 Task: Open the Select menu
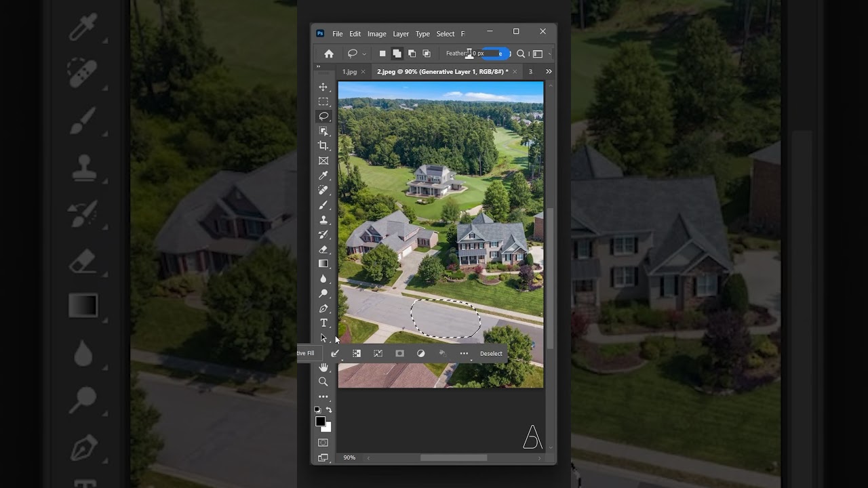(x=446, y=34)
